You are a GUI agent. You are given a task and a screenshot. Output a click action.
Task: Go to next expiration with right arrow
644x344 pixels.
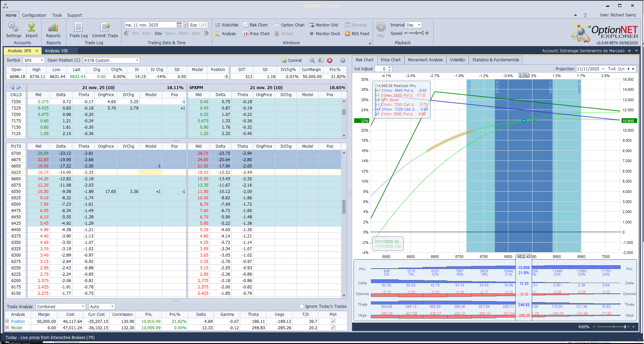[19, 87]
